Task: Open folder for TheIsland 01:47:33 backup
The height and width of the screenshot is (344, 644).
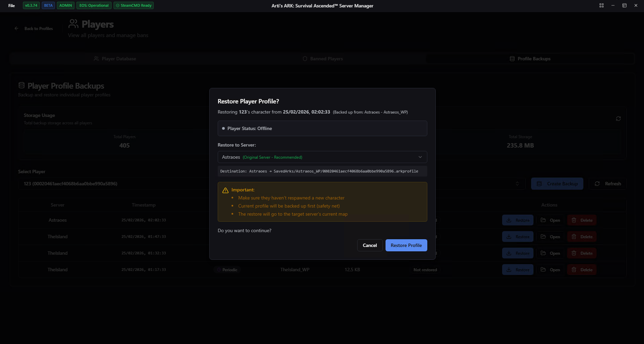Action: (550, 237)
